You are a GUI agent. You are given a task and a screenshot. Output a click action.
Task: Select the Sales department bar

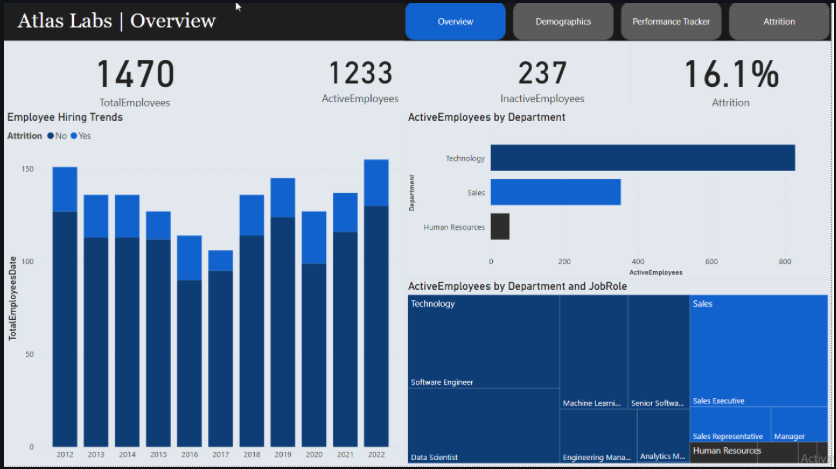click(555, 192)
